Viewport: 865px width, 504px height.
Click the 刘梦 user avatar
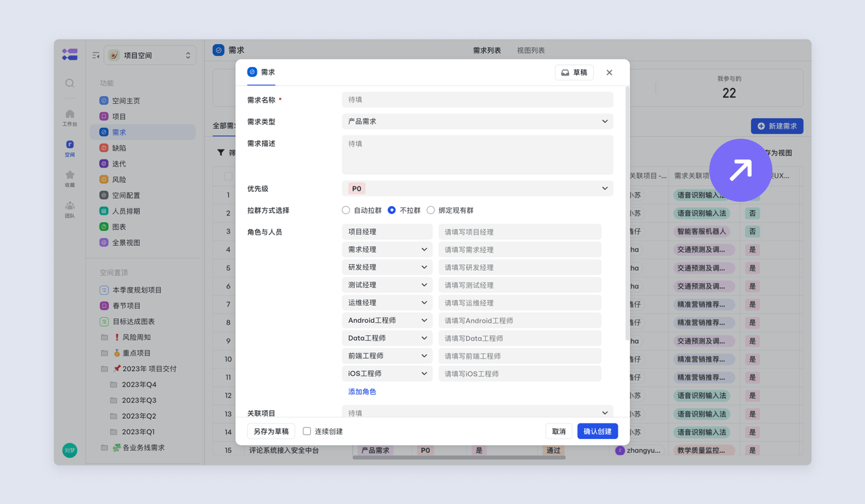pyautogui.click(x=70, y=450)
